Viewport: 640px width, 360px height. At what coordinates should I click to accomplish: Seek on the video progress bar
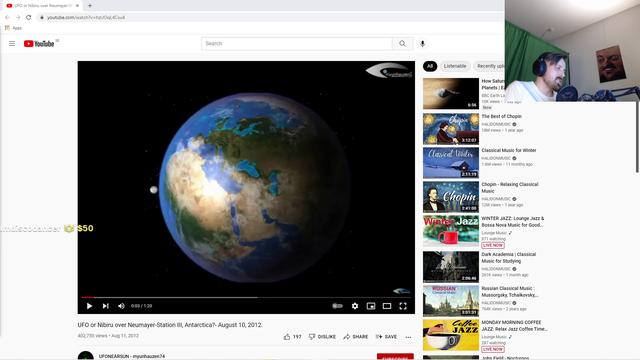tap(246, 297)
